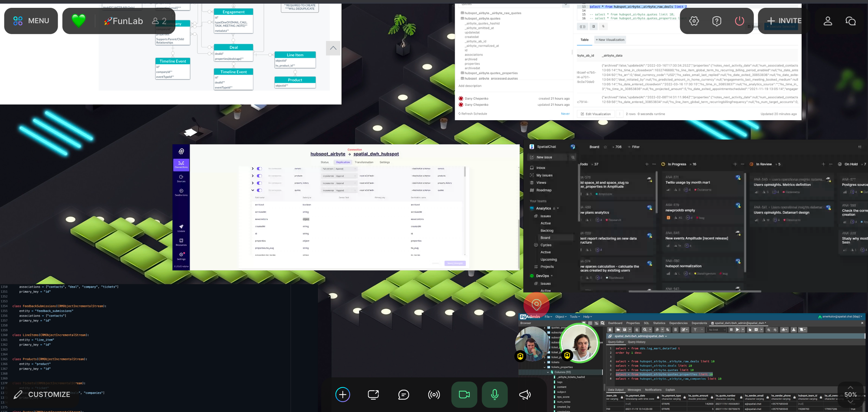Open the chat bubbles icon at top right
Image resolution: width=868 pixels, height=412 pixels.
pyautogui.click(x=851, y=21)
